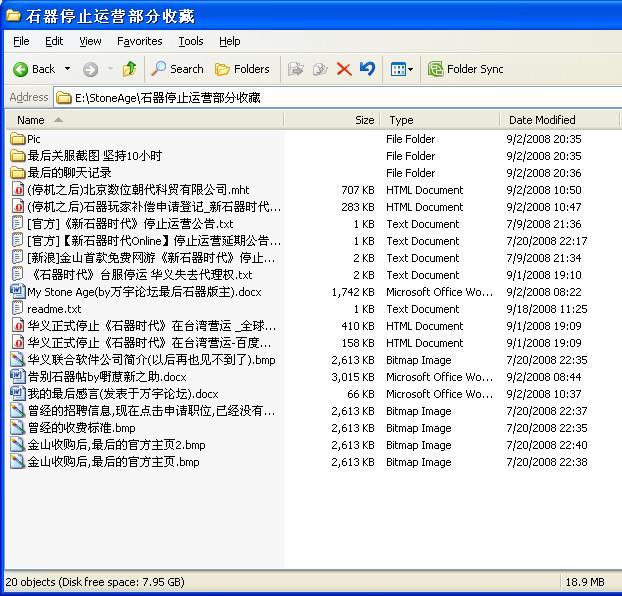Screen dimensions: 622x596
Task: Open the Search pane
Action: [177, 69]
